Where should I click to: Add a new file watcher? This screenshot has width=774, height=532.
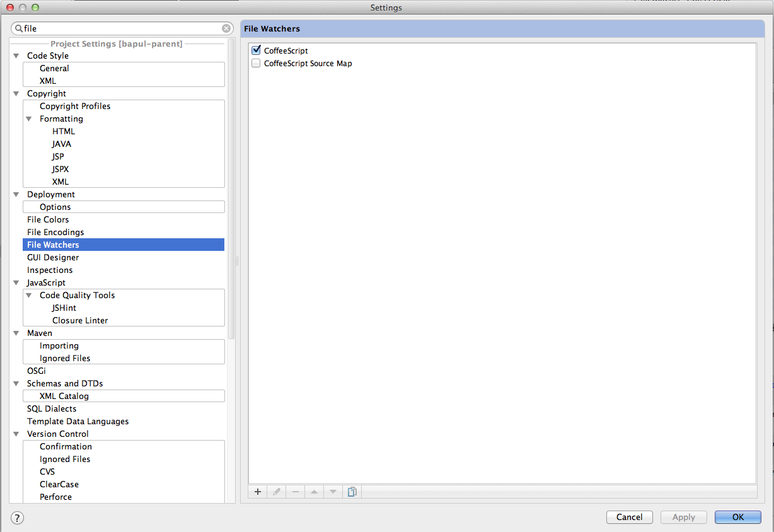point(258,492)
